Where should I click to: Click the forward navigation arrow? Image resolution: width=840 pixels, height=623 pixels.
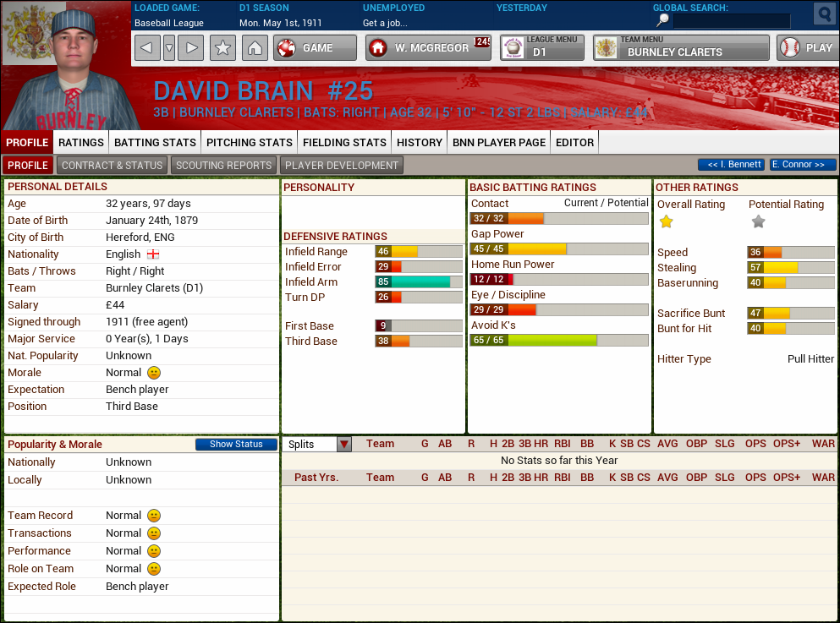[x=192, y=48]
